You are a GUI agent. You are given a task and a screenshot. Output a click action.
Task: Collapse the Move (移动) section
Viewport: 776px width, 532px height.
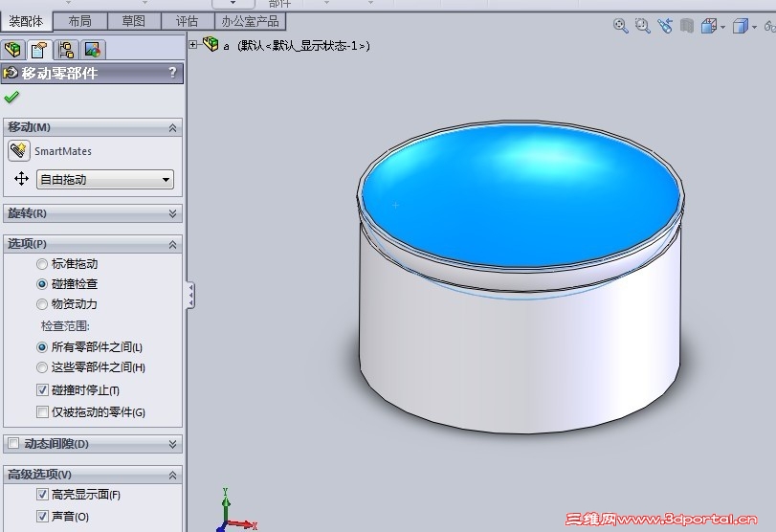coord(172,127)
